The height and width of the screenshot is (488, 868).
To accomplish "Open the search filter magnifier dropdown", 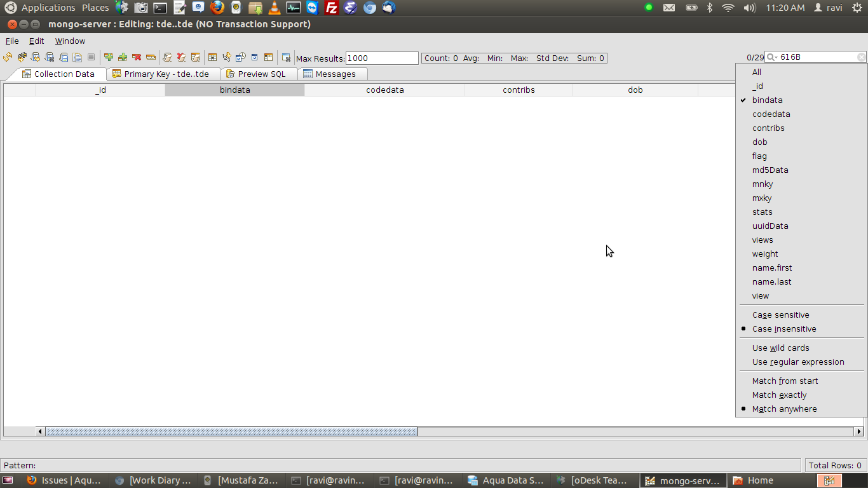I will tap(773, 57).
